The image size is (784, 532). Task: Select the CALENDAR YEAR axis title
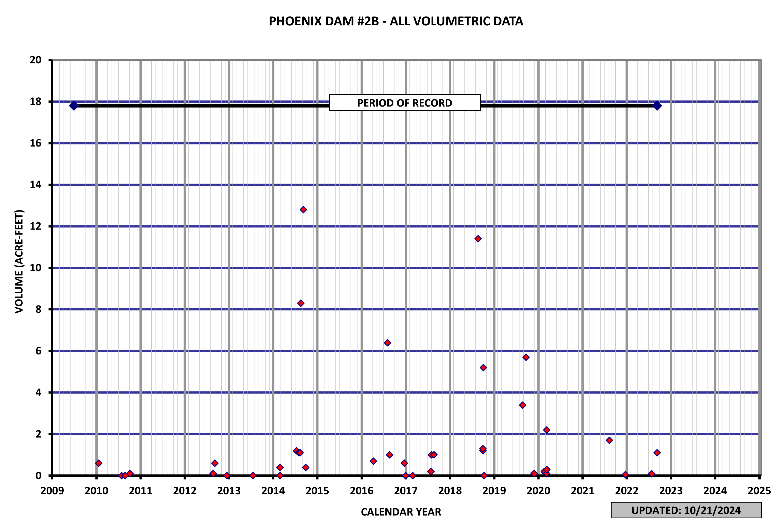[401, 512]
